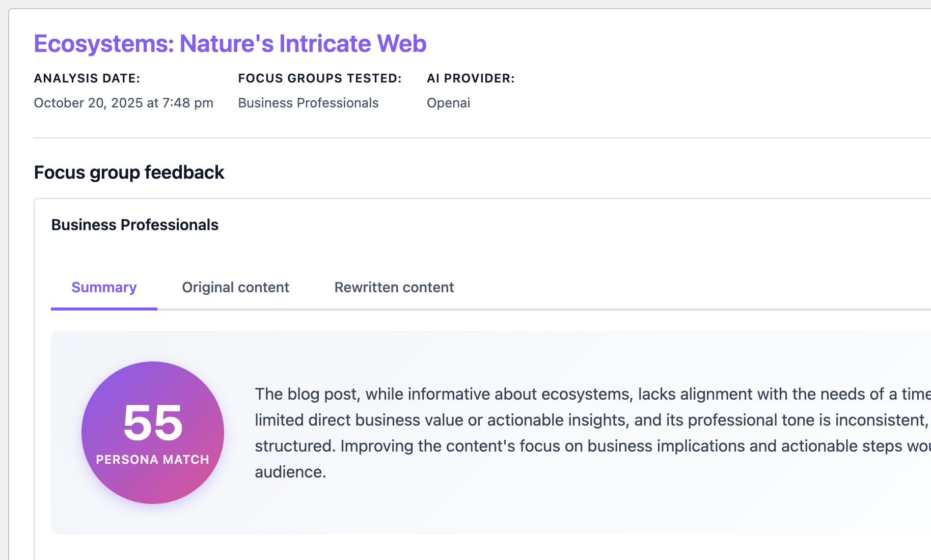The width and height of the screenshot is (931, 560).
Task: Click the ANALYSIS DATE label
Action: click(87, 78)
